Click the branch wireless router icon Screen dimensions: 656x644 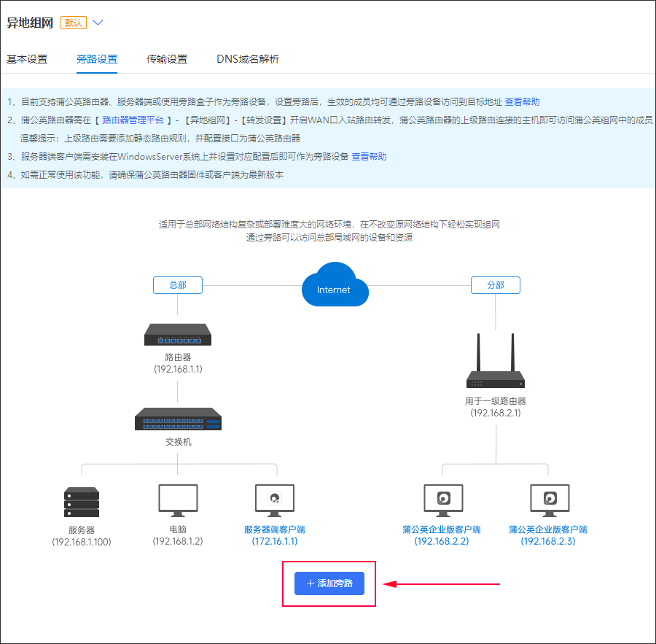496,360
